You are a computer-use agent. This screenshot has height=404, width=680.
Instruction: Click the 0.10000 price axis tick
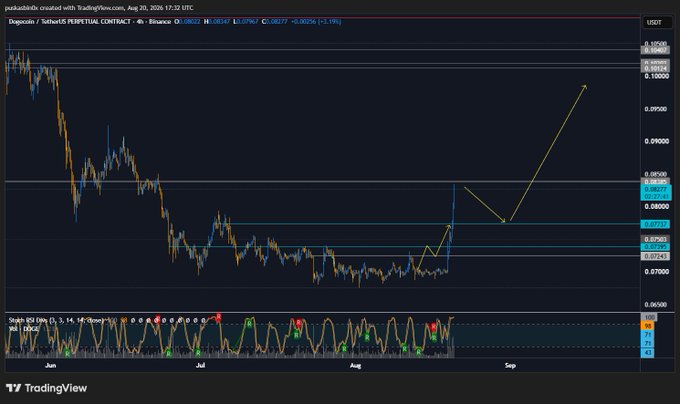point(656,76)
